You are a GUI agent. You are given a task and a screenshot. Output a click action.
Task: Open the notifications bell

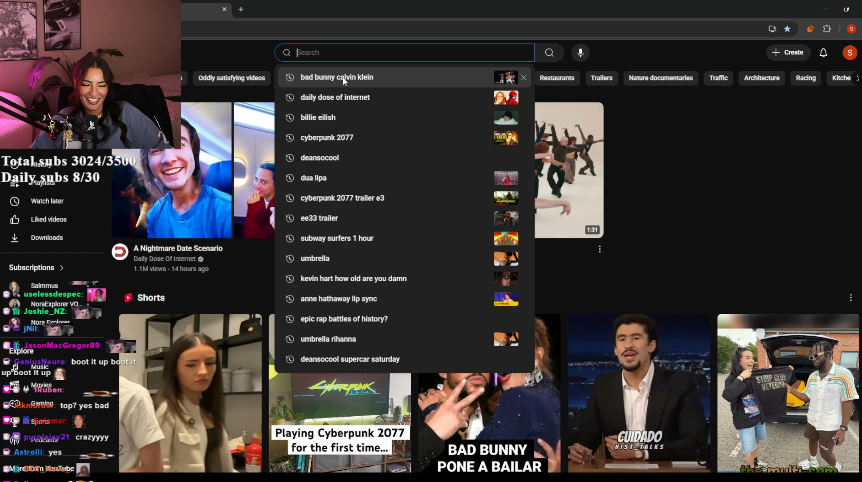[x=823, y=53]
